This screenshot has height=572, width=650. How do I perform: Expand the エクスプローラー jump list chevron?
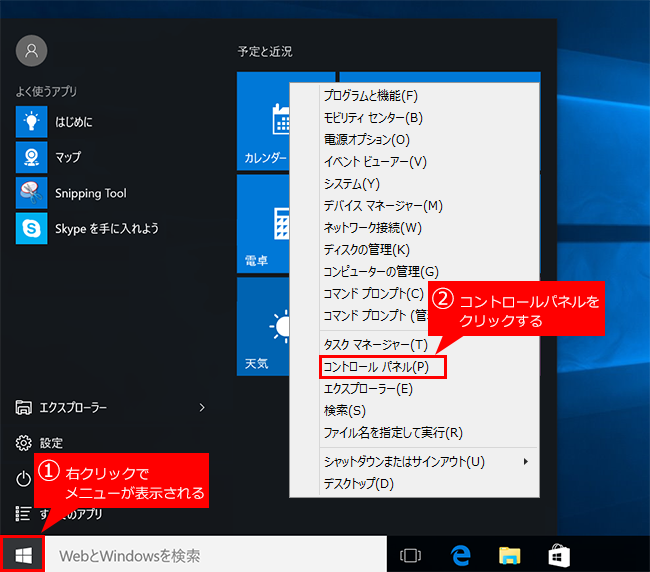202,407
